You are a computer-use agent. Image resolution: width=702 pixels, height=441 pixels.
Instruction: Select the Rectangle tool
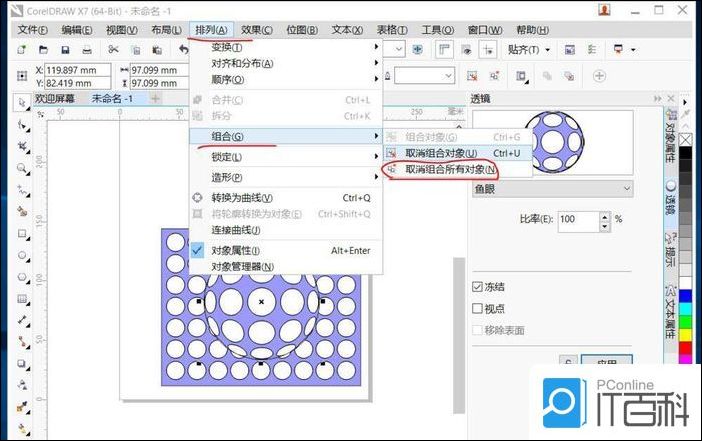click(22, 234)
